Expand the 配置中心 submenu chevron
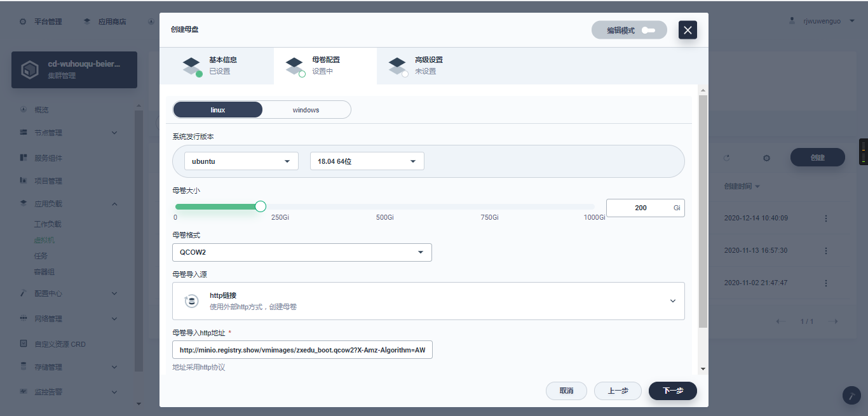 pyautogui.click(x=114, y=293)
